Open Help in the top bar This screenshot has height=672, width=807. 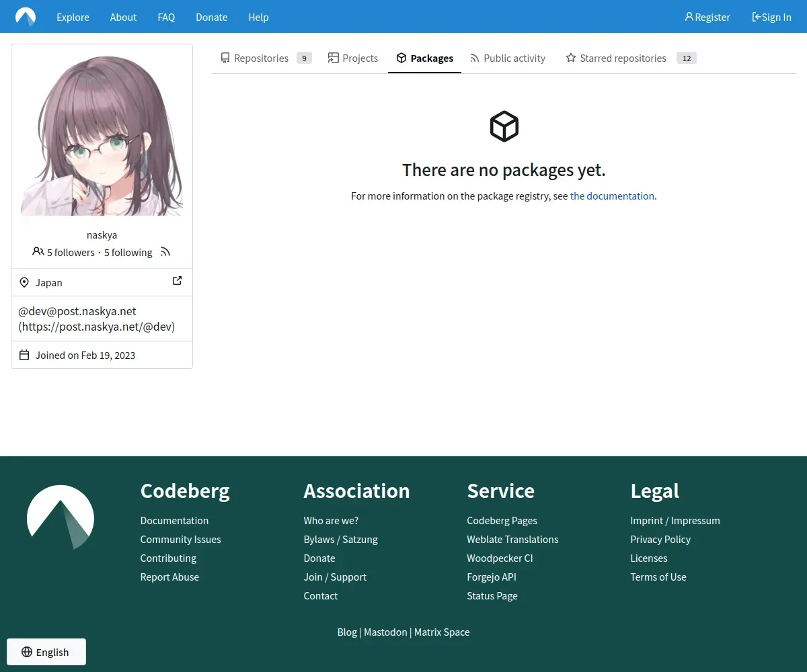(x=258, y=17)
